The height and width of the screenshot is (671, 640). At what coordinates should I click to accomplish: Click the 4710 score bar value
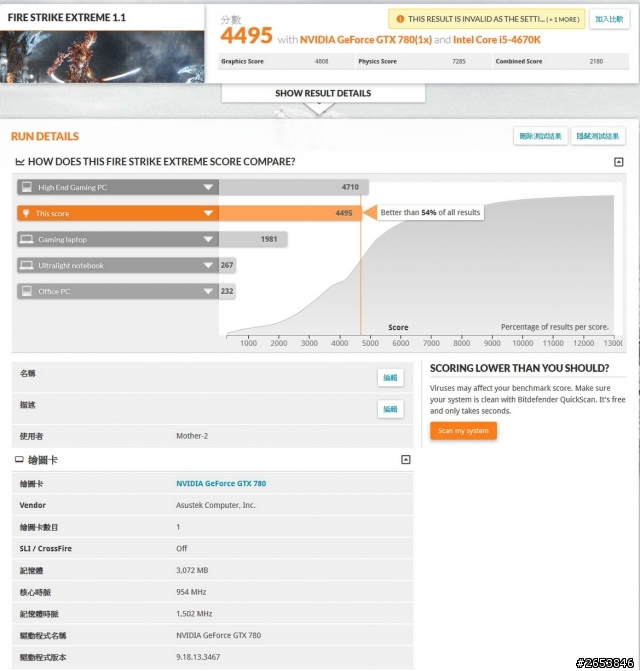[x=350, y=187]
